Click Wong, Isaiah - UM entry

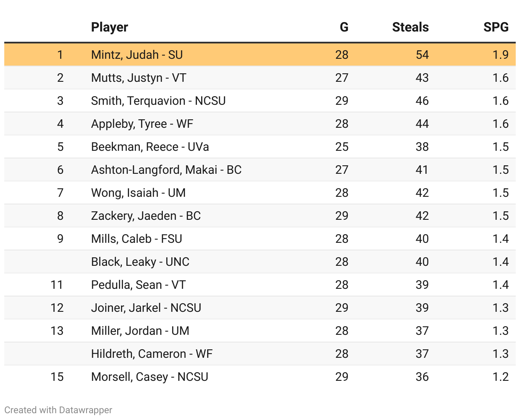(138, 193)
